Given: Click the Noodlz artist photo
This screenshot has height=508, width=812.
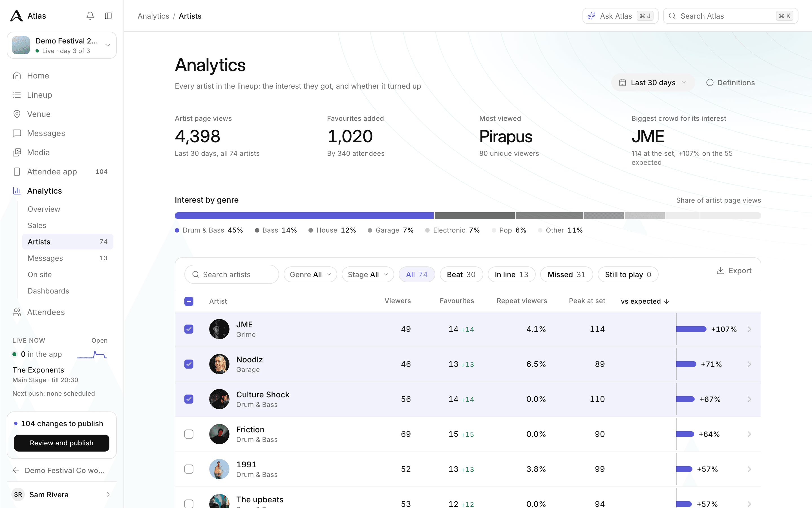Looking at the screenshot, I should click(219, 364).
